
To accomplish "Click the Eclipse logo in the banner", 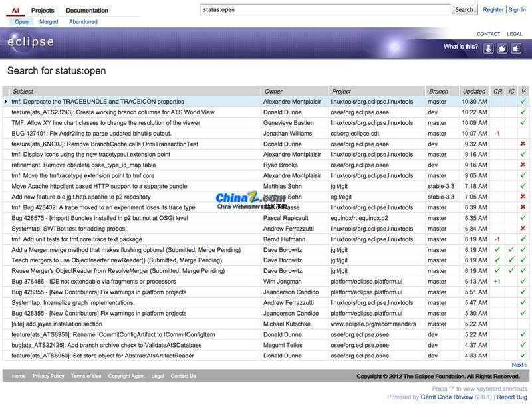I will 31,43.
